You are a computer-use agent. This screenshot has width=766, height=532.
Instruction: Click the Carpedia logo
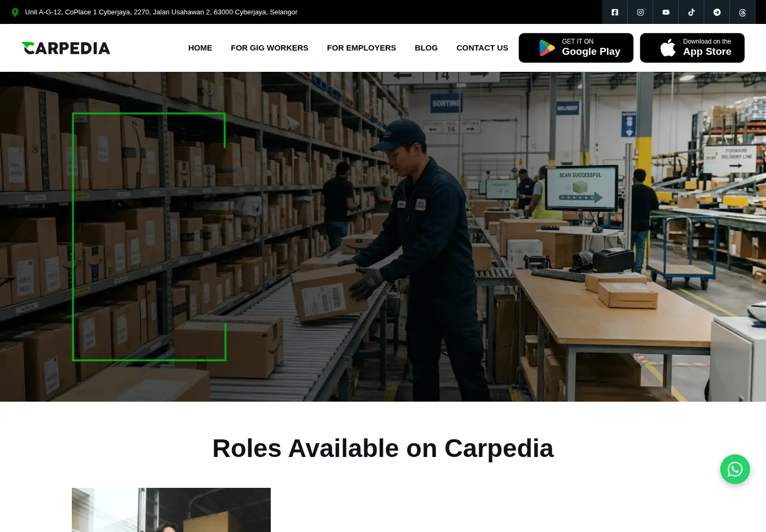point(65,48)
